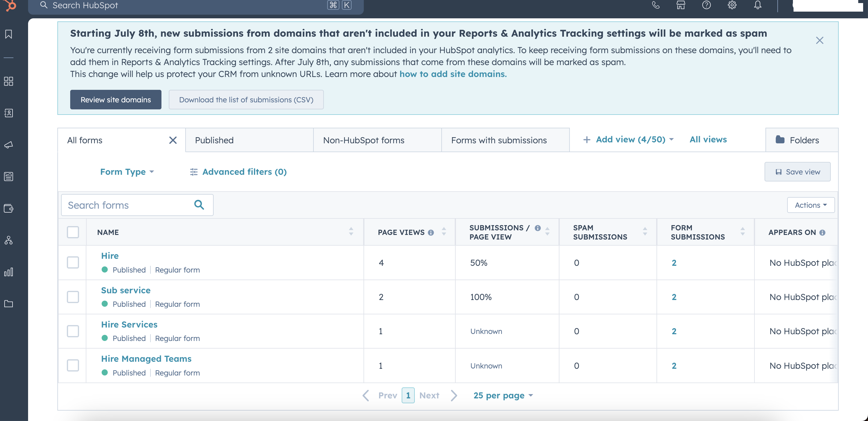The width and height of the screenshot is (868, 421).
Task: Open the Bookmarks icon in sidebar
Action: pos(9,34)
